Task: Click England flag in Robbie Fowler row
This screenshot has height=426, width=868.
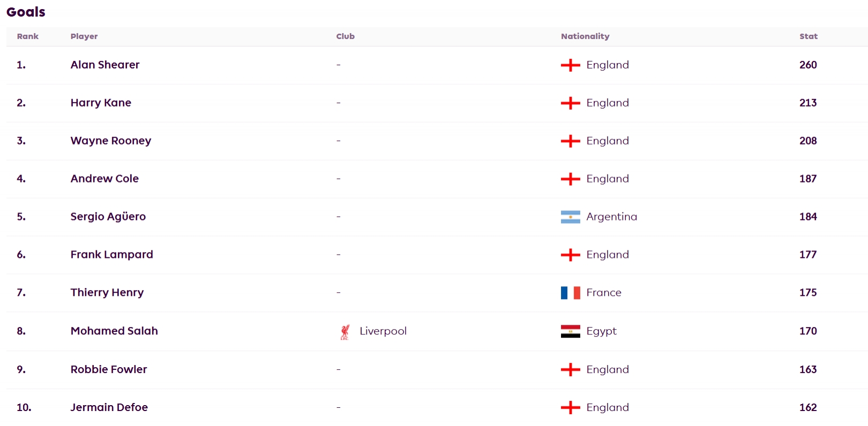Action: click(x=570, y=370)
